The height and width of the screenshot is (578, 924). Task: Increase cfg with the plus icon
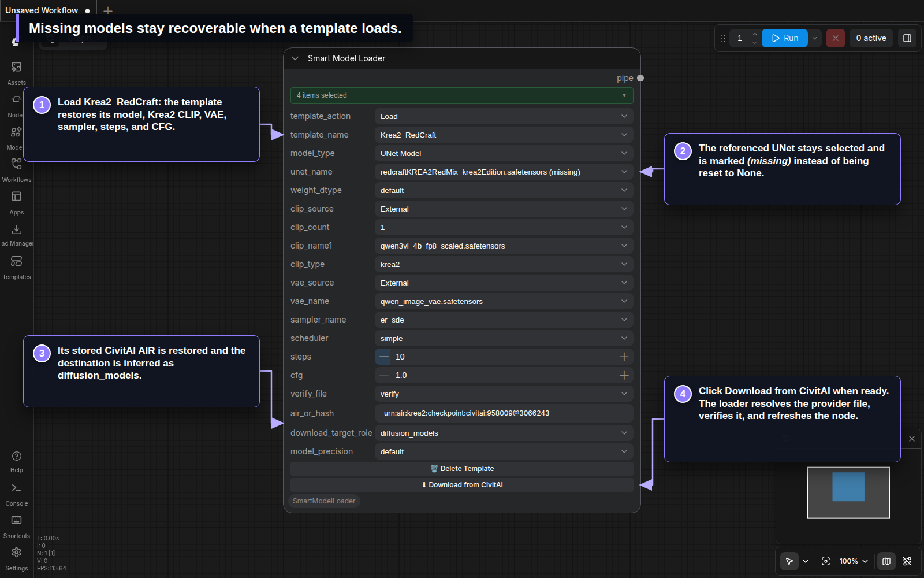click(x=624, y=375)
